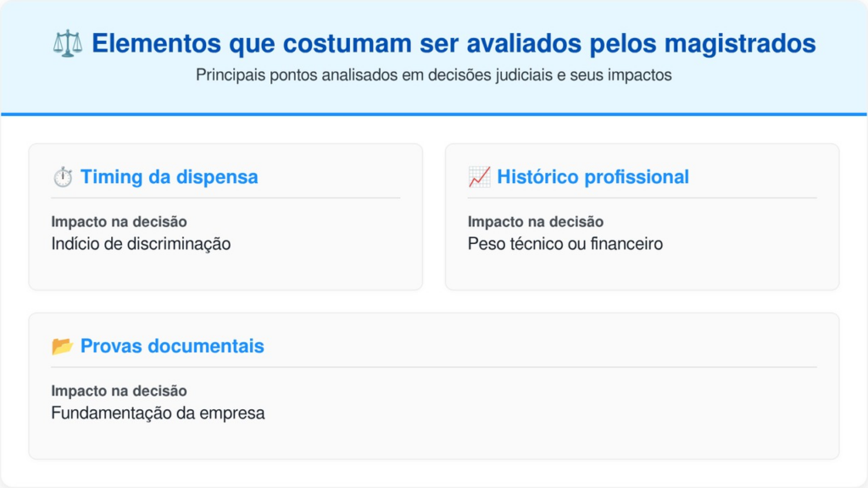
Task: Click the scales of justice icon
Action: point(68,44)
